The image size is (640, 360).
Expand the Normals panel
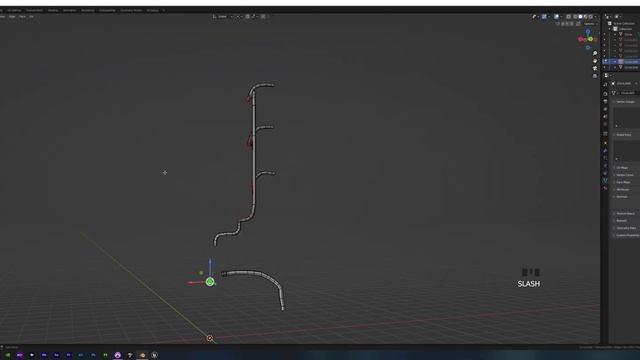[622, 197]
